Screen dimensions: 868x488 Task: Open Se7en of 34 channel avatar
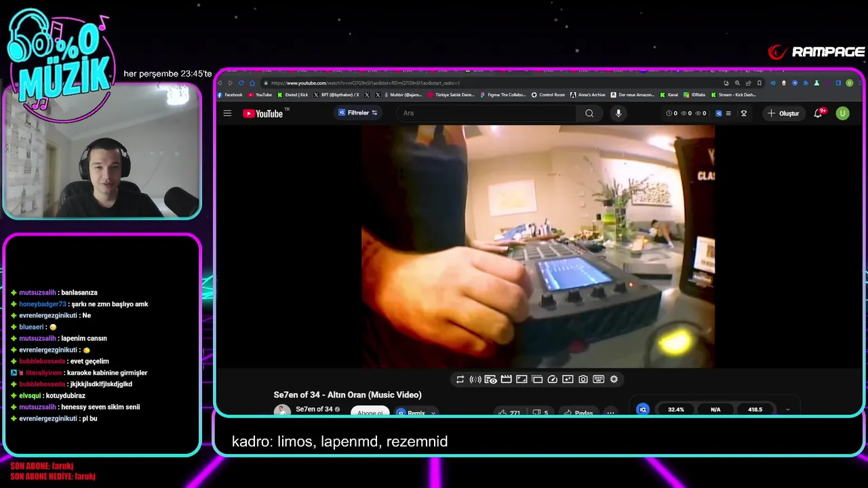(x=282, y=411)
